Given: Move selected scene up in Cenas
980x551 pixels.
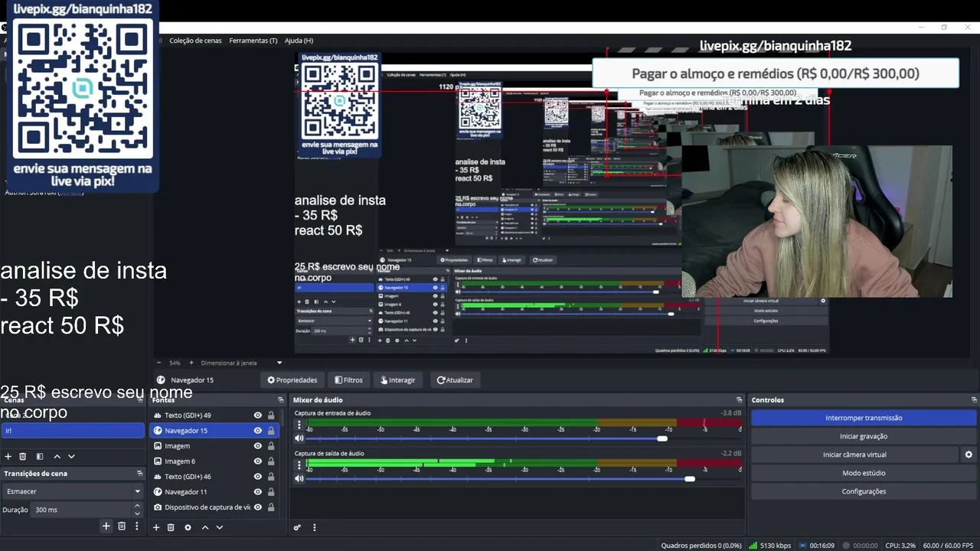Looking at the screenshot, I should tap(57, 456).
